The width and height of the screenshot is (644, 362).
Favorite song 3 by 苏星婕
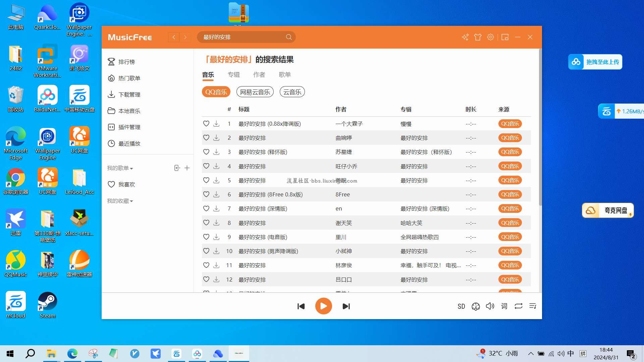coord(206,152)
